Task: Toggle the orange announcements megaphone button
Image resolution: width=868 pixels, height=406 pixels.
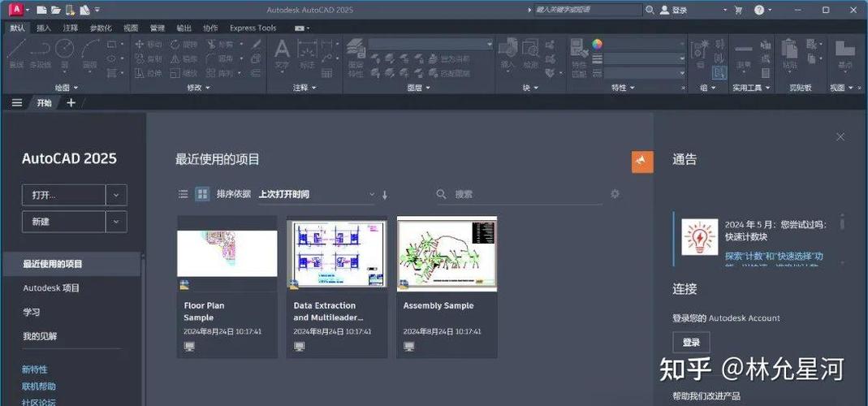Action: tap(642, 162)
